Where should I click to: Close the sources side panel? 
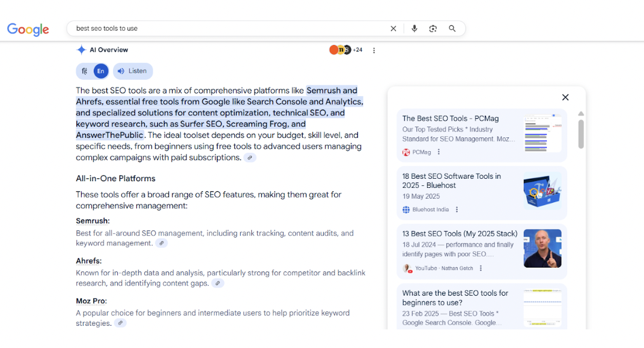(x=565, y=97)
